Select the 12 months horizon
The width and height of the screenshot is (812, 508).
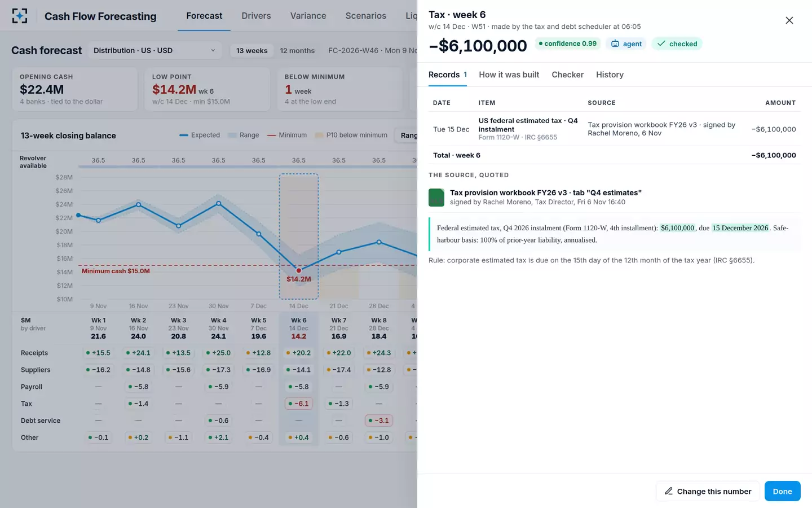tap(297, 50)
